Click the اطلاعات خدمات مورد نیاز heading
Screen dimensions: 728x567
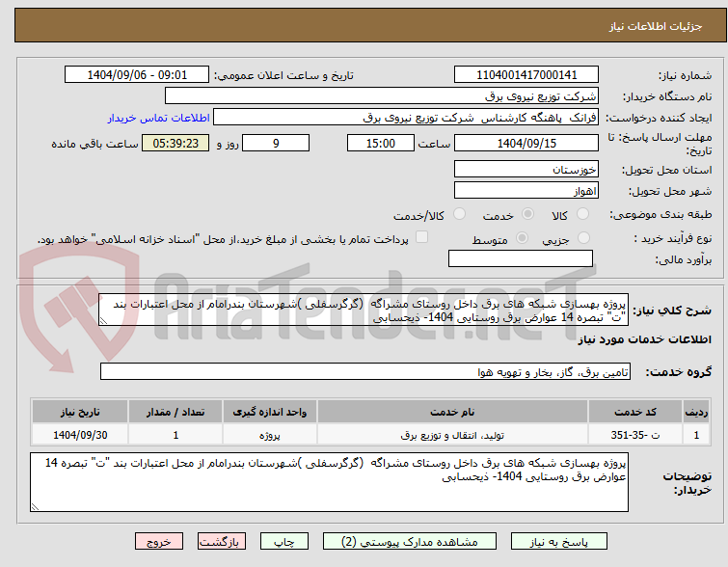644,339
